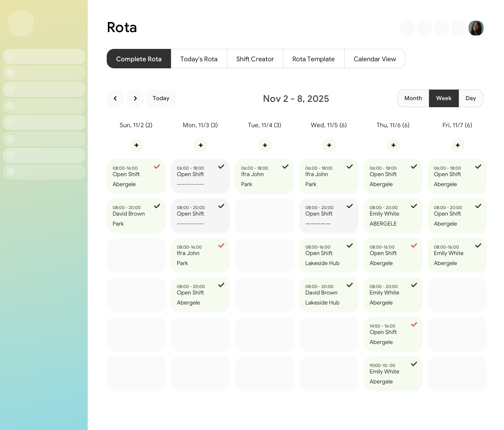Toggle the red checkmark on Sunday's Open Shift
This screenshot has height=430, width=504.
[x=157, y=167]
